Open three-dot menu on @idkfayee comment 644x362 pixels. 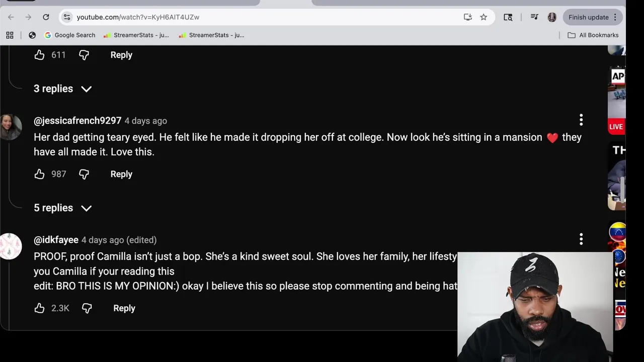pos(581,239)
